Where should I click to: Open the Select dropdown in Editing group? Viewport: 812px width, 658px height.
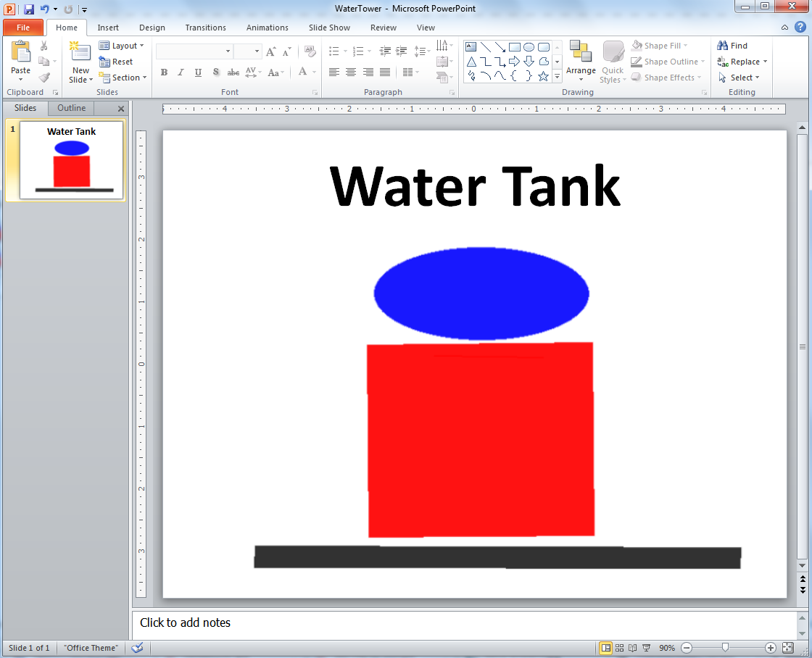[x=739, y=78]
